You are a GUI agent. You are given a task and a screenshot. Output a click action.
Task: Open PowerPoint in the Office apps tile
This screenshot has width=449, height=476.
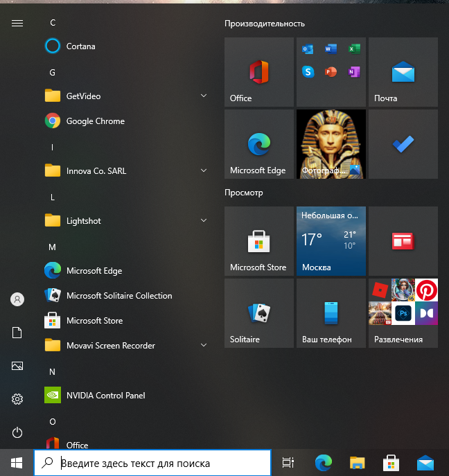click(331, 72)
